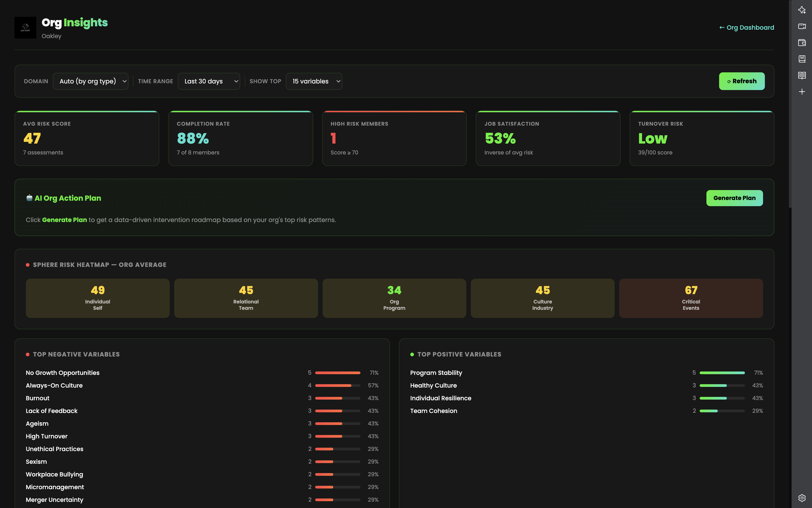
Task: Click the High Turnover variable
Action: pos(47,436)
